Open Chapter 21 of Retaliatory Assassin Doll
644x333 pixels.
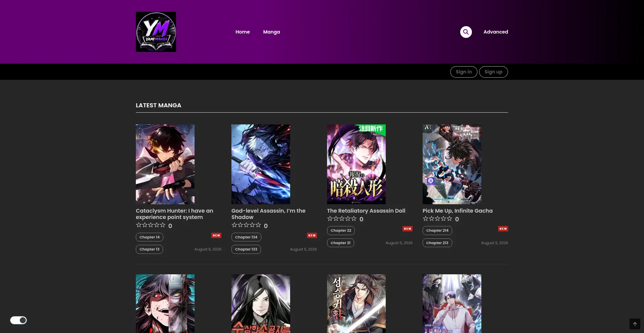point(340,243)
